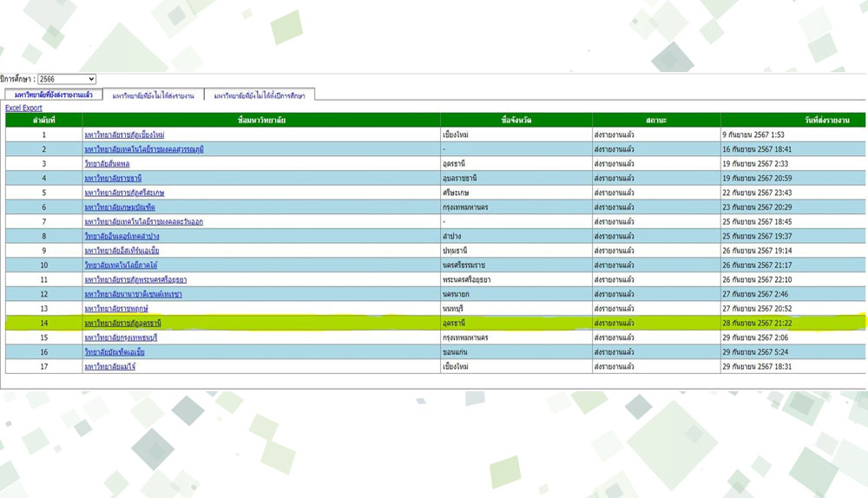Screen dimensions: 868x498
Task: Switch to the มหาวิทยาลัยที่ยังไม่ได้ส่งรายงาน tab
Action: [153, 95]
